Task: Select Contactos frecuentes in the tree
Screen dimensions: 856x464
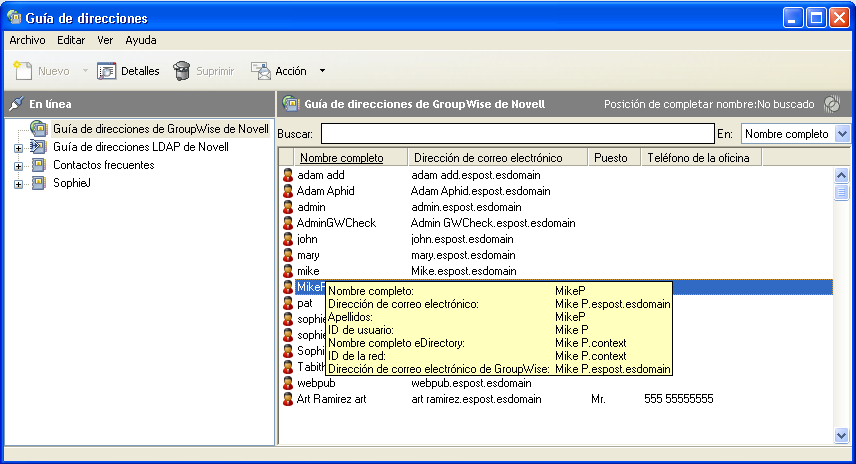Action: click(x=104, y=165)
